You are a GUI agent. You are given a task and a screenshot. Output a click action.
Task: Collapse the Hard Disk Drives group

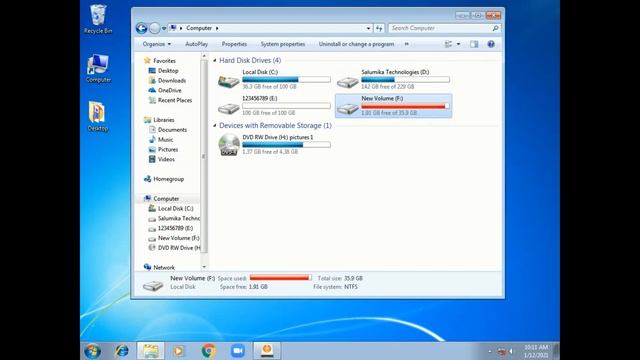[x=215, y=60]
